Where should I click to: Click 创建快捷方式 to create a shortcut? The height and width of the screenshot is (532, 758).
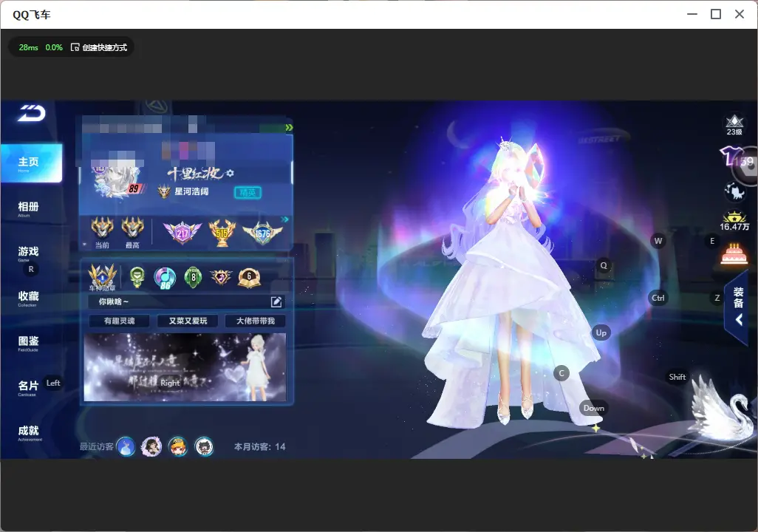pyautogui.click(x=99, y=47)
